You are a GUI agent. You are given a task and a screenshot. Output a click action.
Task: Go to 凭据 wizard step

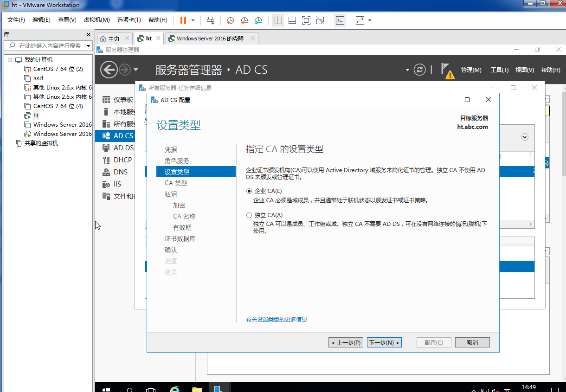171,149
